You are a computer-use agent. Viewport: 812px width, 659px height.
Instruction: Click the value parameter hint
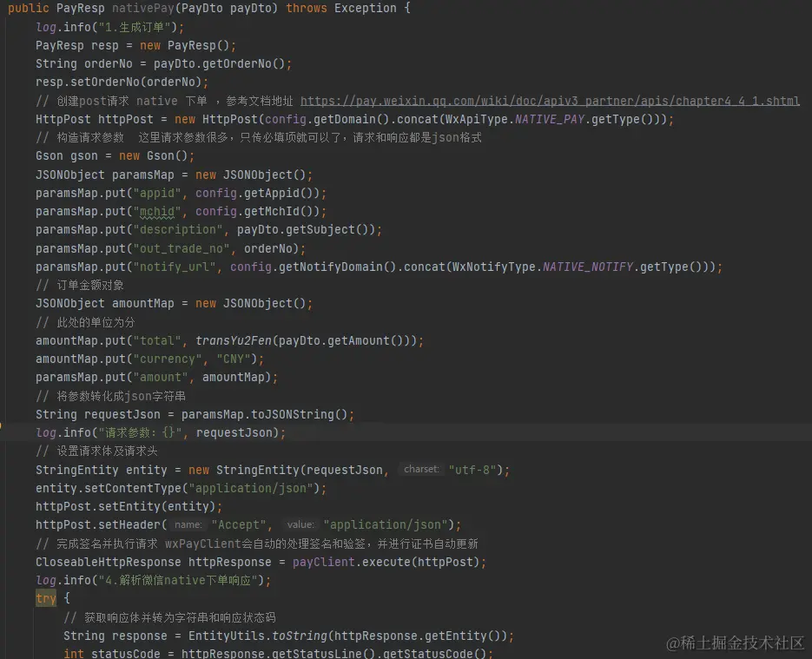(x=300, y=524)
